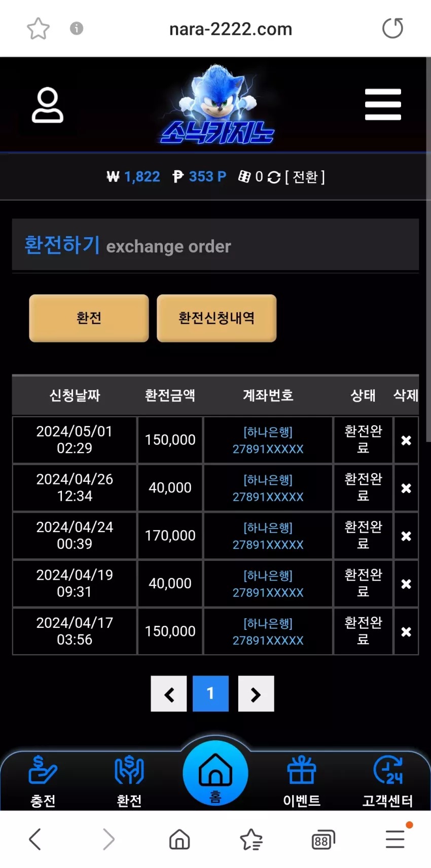
Task: Click the 전환 refresh icon
Action: click(x=274, y=177)
